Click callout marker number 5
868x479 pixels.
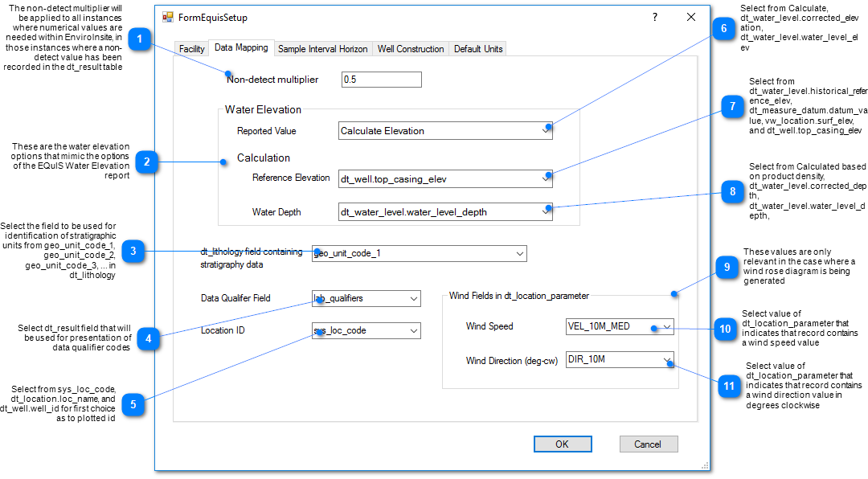(x=133, y=404)
